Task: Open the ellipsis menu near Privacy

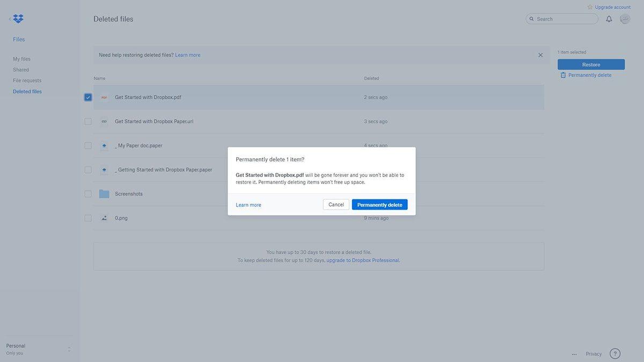Action: pyautogui.click(x=573, y=353)
